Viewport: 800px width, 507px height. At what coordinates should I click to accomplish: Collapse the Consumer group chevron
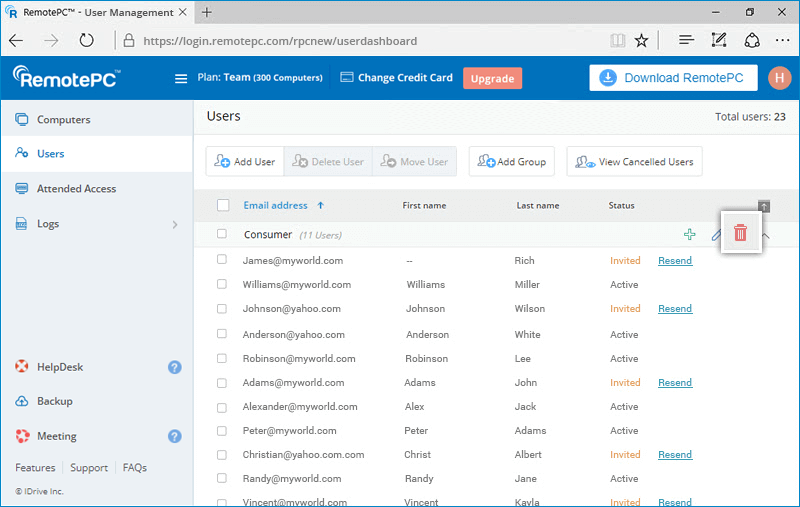coord(766,235)
